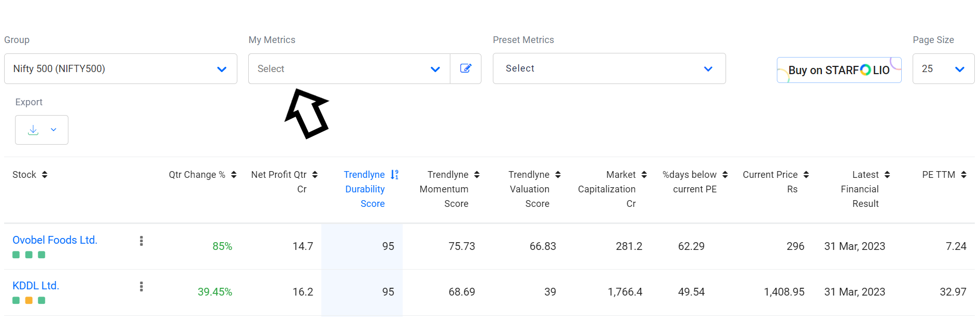Expand the Nifty 500 Group dropdown
This screenshot has height=336, width=980.
click(121, 68)
